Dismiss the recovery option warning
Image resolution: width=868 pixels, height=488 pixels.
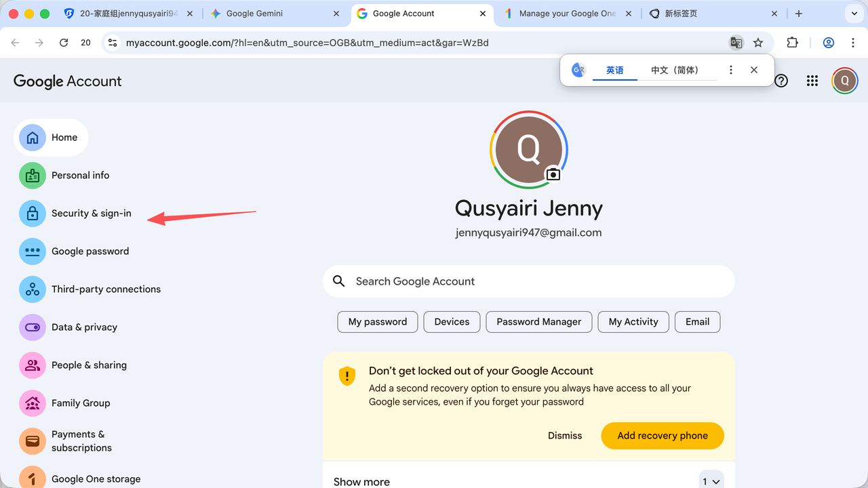(565, 436)
